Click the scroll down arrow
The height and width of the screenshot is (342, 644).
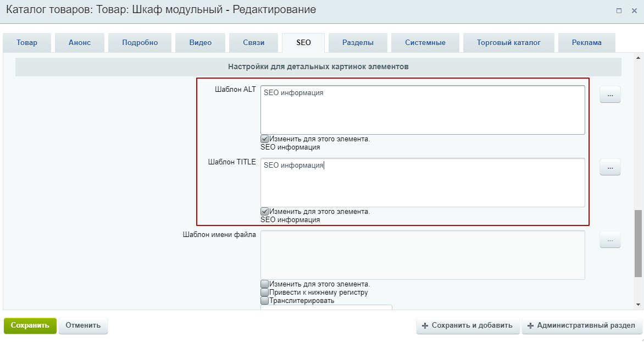[638, 305]
